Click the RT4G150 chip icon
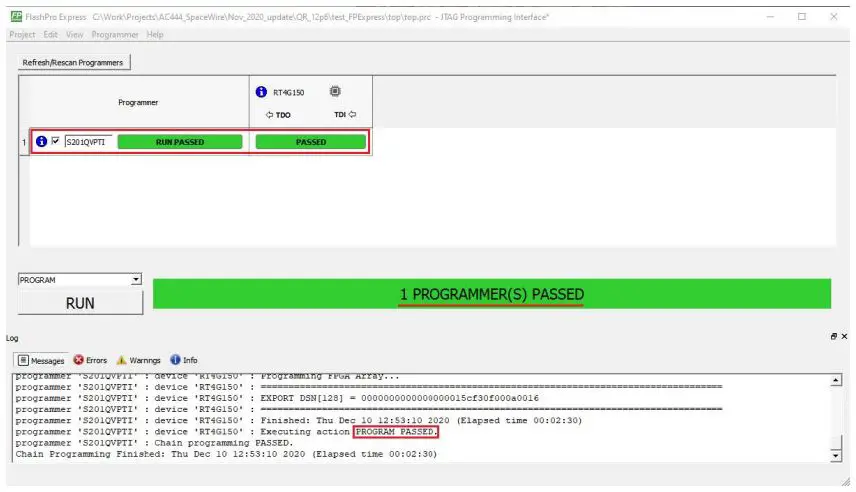The height and width of the screenshot is (492, 856). pos(335,91)
